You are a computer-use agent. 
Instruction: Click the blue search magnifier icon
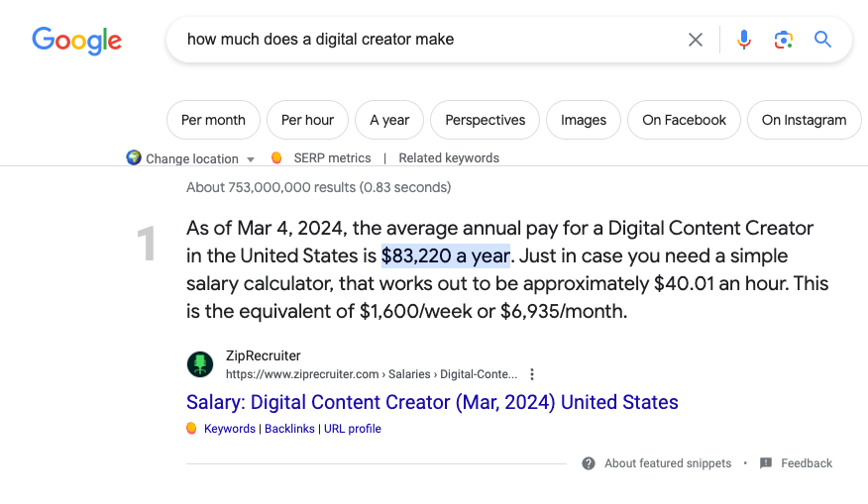pyautogui.click(x=822, y=40)
